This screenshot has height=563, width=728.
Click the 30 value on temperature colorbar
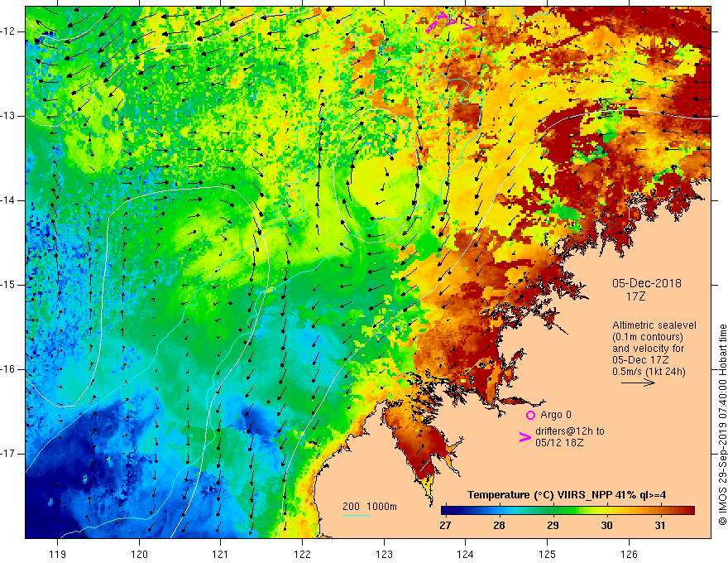tap(606, 526)
